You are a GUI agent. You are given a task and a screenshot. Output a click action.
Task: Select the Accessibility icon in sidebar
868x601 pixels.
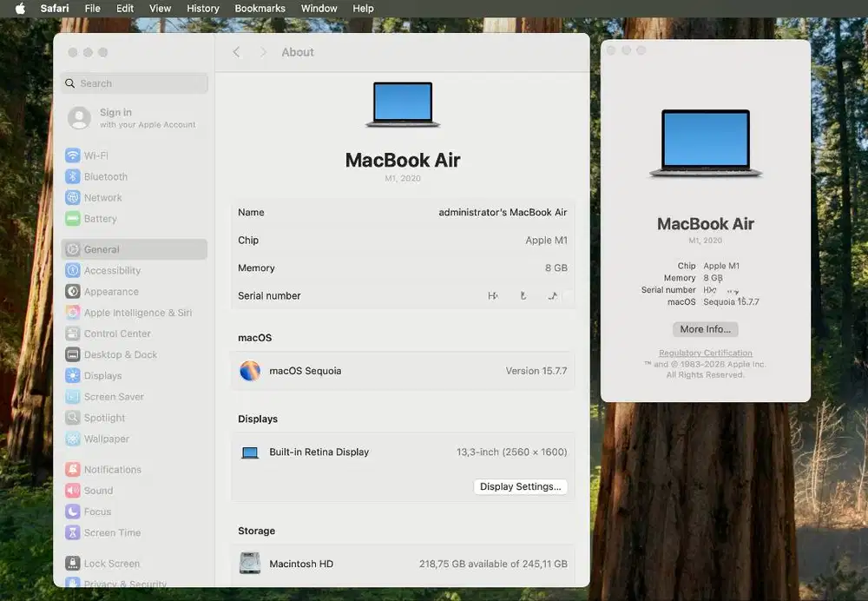[73, 270]
